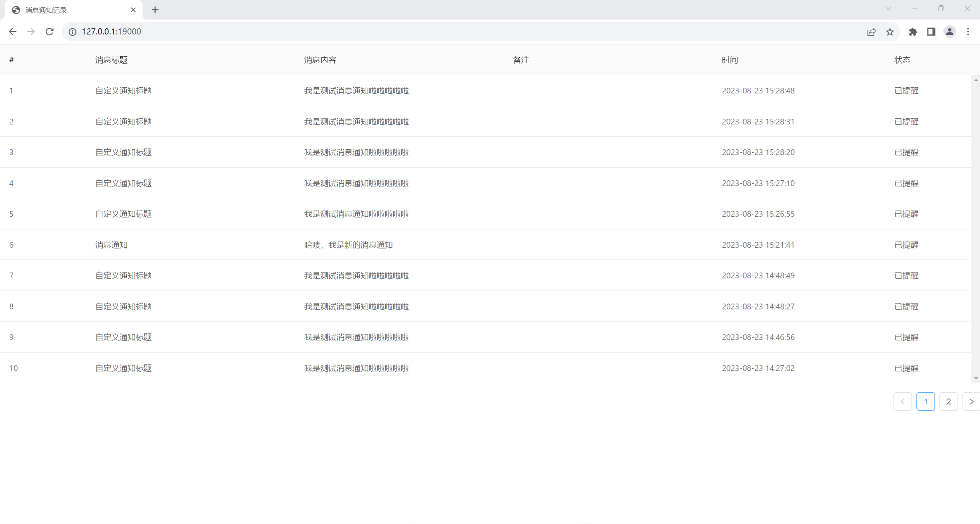Open Chrome three-dot menu
Image resolution: width=980 pixels, height=524 pixels.
968,32
